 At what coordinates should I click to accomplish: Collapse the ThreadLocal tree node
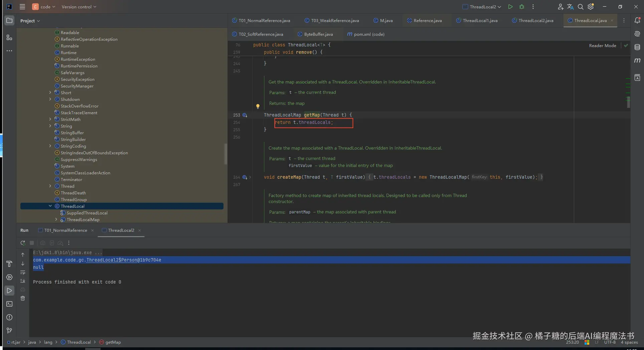(50, 206)
